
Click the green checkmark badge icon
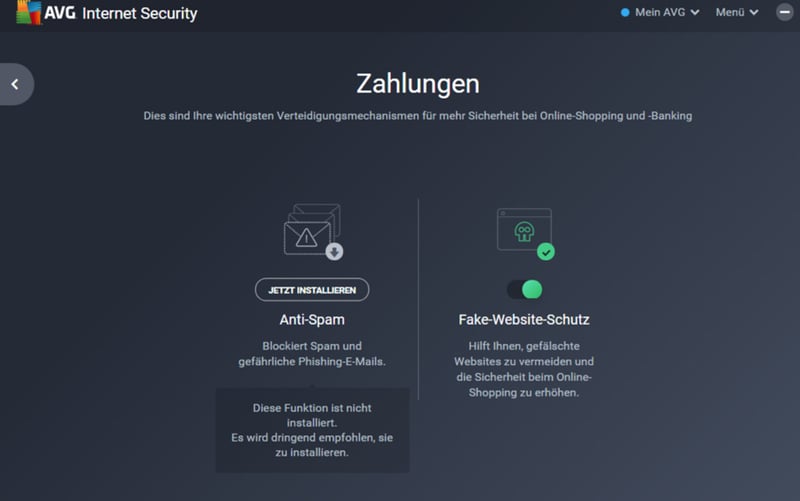(x=546, y=252)
